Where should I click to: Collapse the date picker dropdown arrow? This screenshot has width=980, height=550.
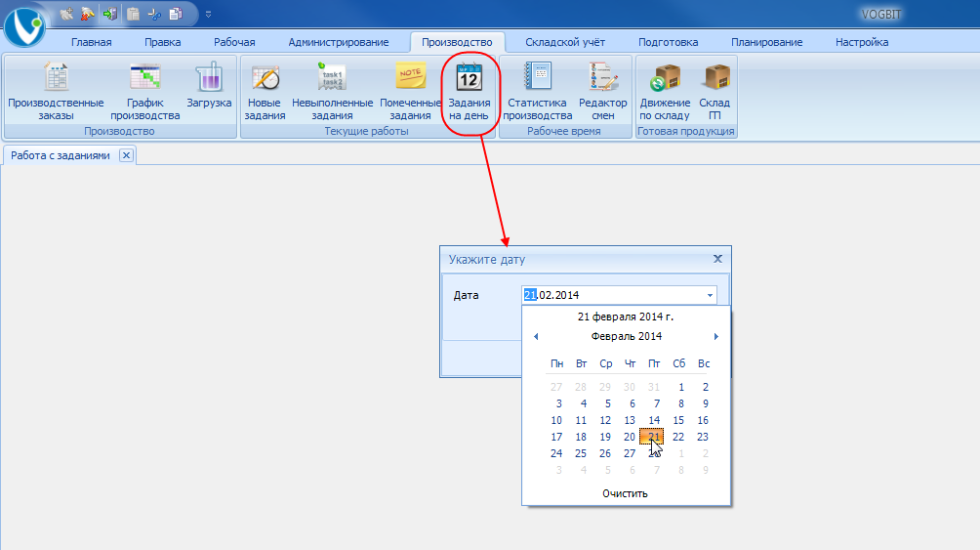coord(710,295)
